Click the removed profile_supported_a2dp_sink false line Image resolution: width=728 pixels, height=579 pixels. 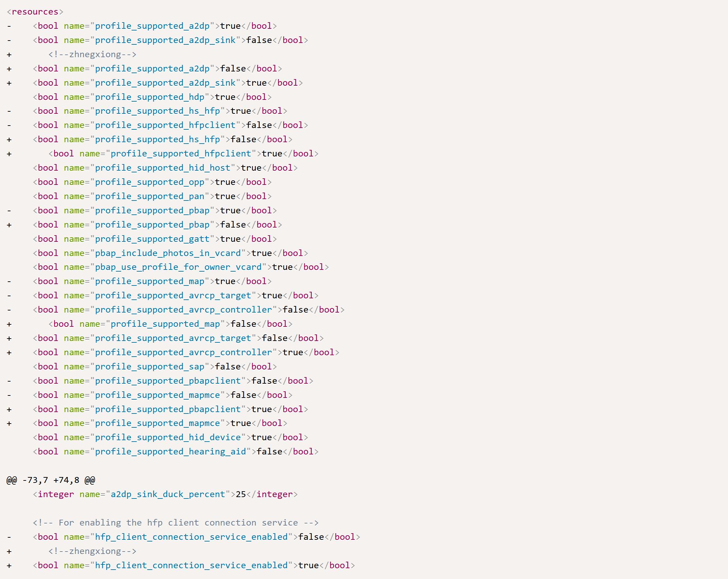(x=170, y=40)
